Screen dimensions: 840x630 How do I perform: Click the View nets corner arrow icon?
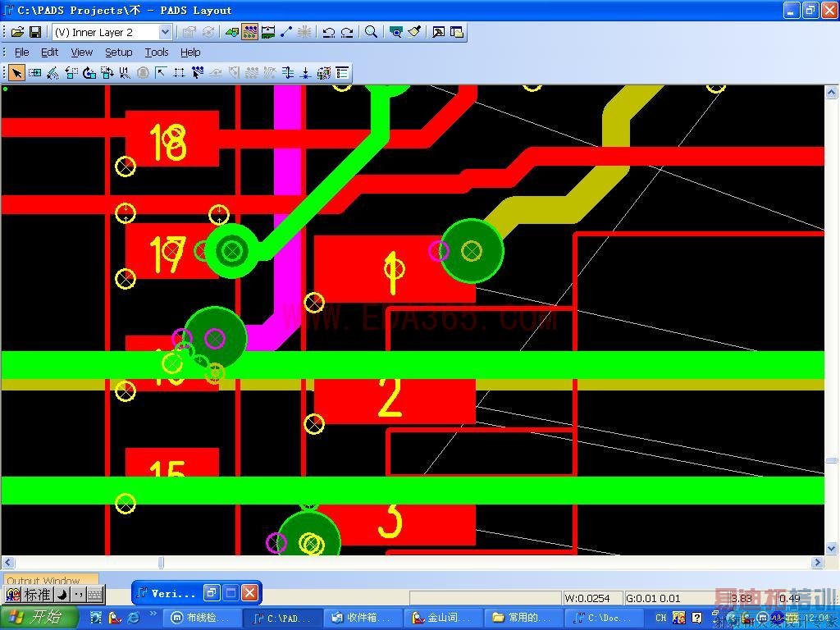tap(161, 72)
